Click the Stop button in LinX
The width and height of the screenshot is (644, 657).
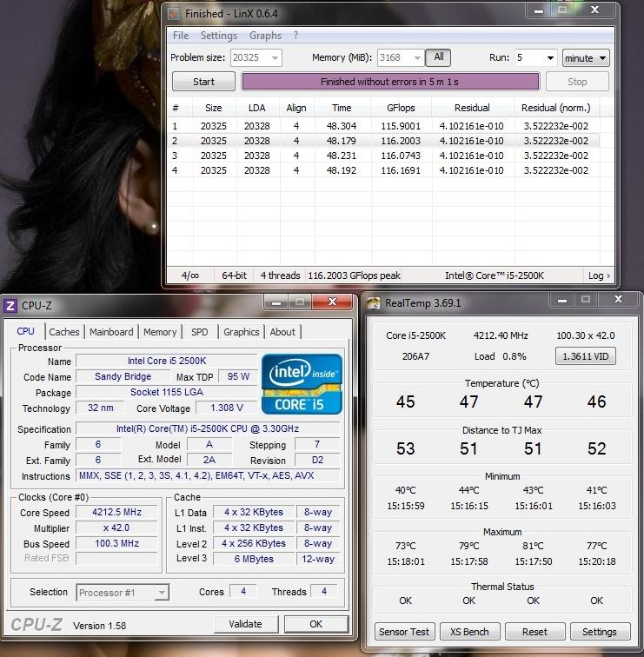577,82
